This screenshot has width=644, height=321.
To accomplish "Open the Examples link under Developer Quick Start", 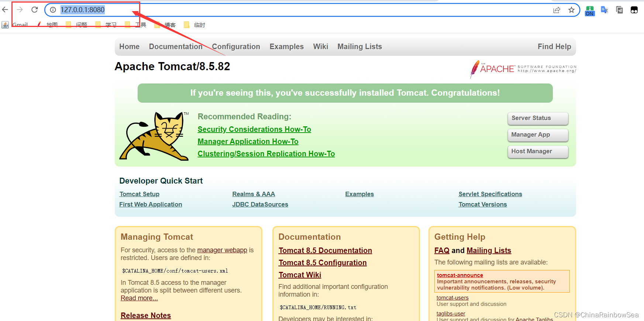I will pos(359,194).
